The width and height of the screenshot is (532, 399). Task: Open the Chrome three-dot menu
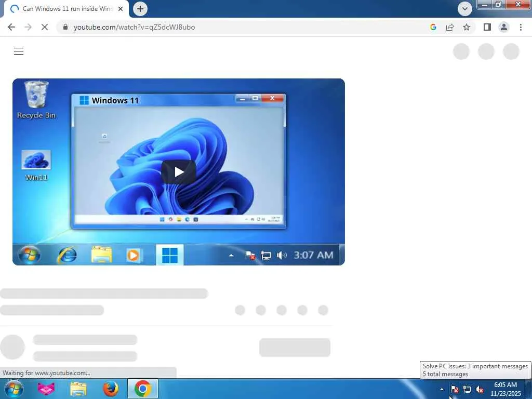click(x=521, y=27)
